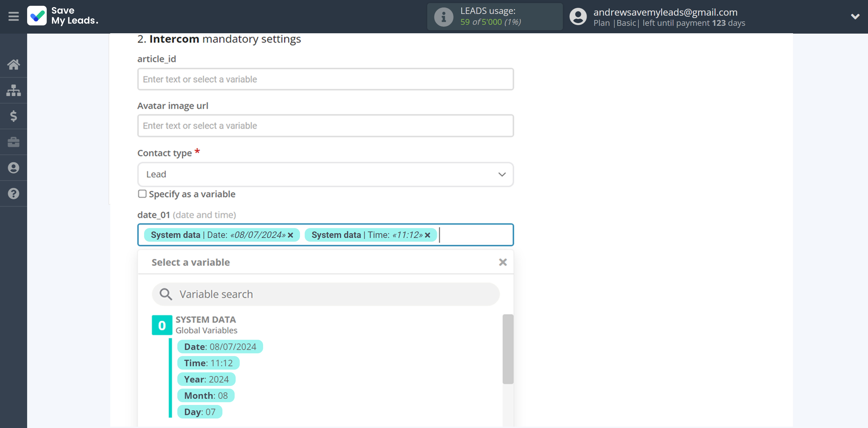Expand the account dropdown chevron
This screenshot has height=428, width=868.
click(x=855, y=16)
